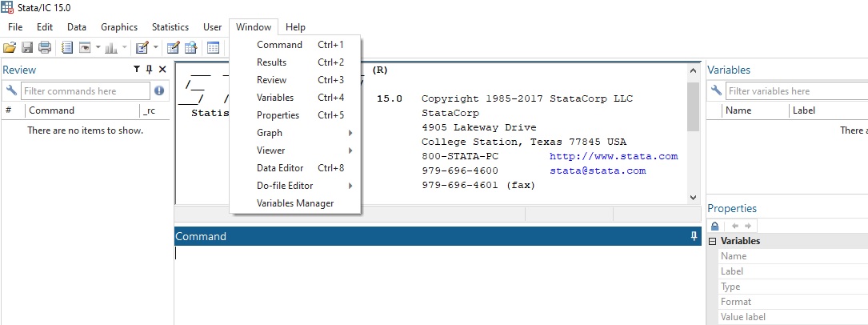The image size is (868, 325).
Task: Click the wrench icon in Variables panel
Action: [x=716, y=90]
